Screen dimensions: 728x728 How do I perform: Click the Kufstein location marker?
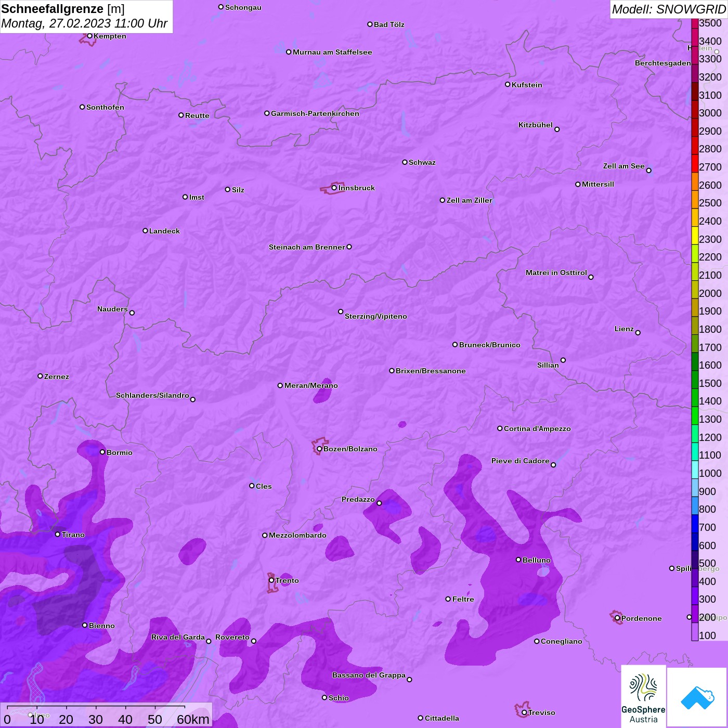click(508, 84)
